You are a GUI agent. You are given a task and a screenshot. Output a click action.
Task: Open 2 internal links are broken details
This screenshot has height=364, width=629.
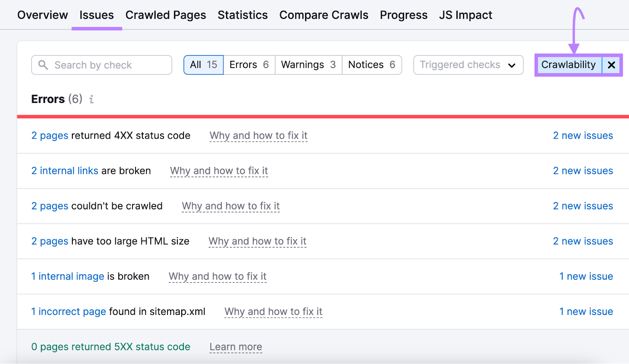[64, 171]
